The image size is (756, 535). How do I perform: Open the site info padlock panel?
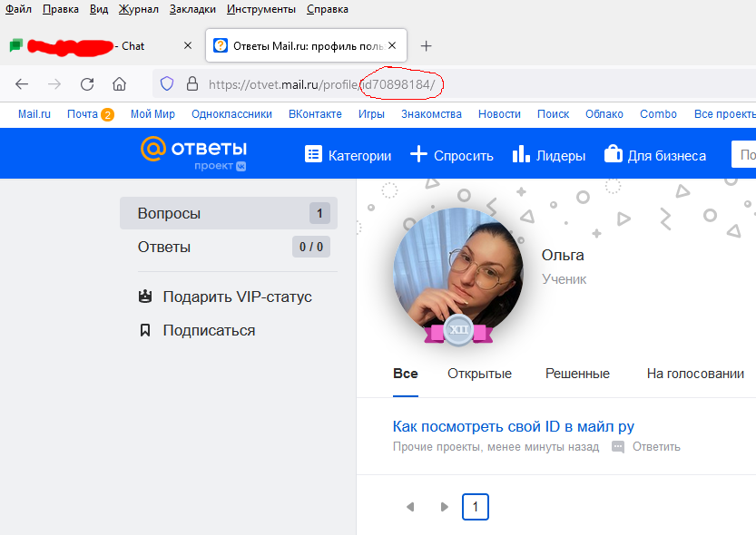[x=191, y=83]
